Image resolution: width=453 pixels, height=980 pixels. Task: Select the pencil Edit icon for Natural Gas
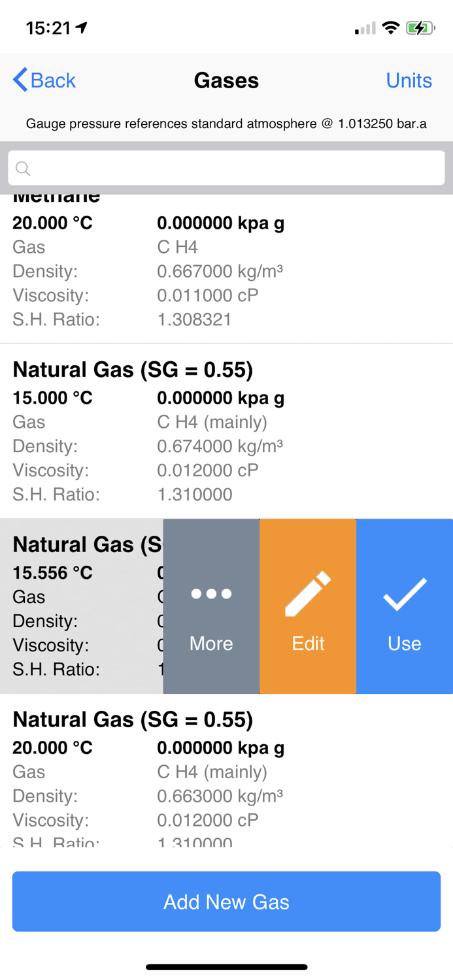307,594
